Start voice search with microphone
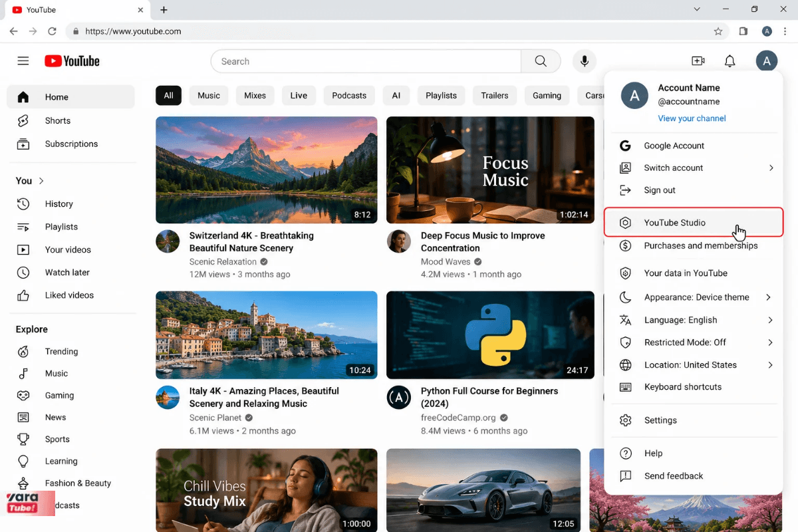This screenshot has height=532, width=798. click(585, 61)
